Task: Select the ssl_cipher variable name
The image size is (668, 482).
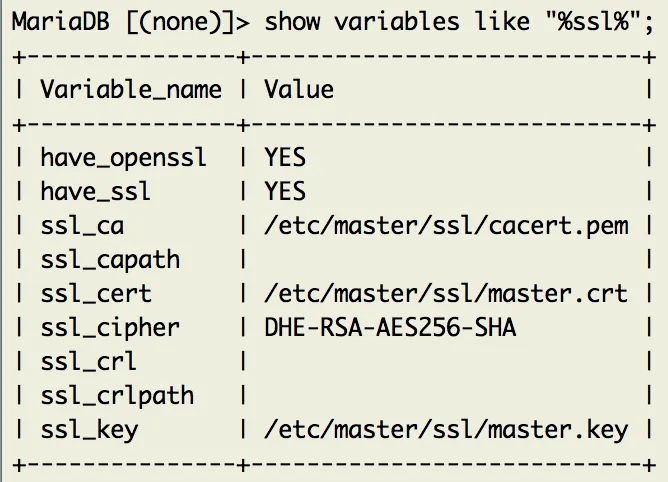Action: point(110,328)
